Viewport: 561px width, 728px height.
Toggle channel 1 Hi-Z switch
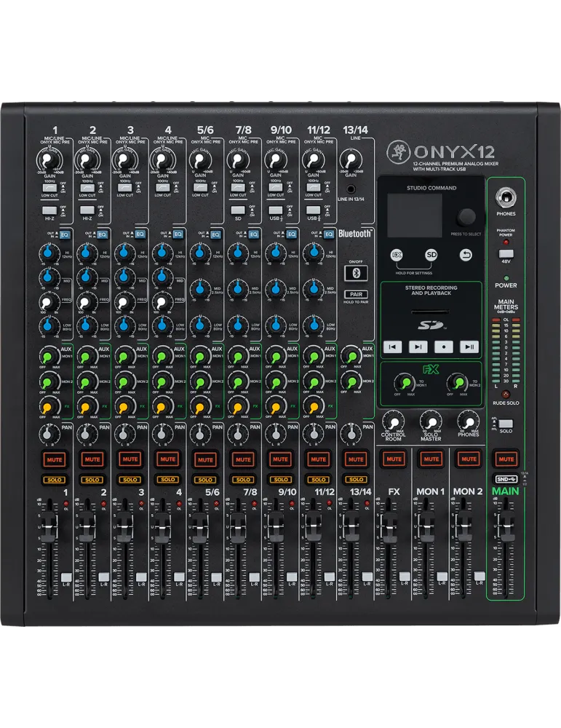pyautogui.click(x=49, y=210)
